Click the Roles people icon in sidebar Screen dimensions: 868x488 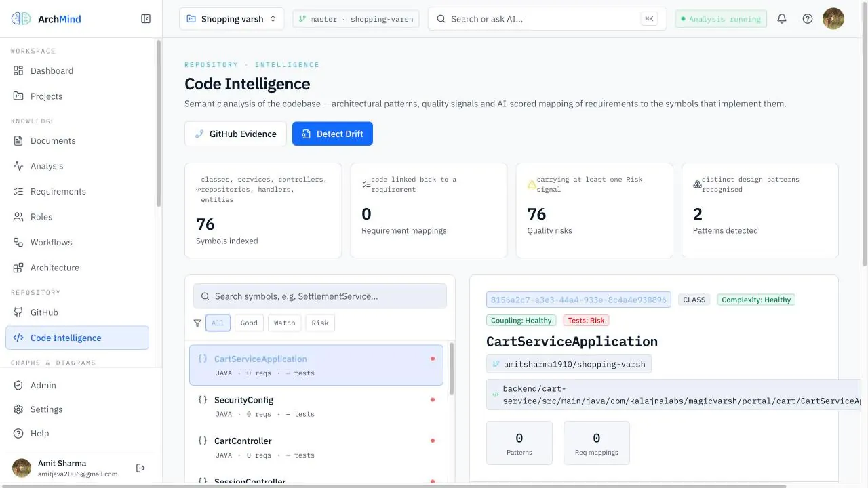click(18, 217)
